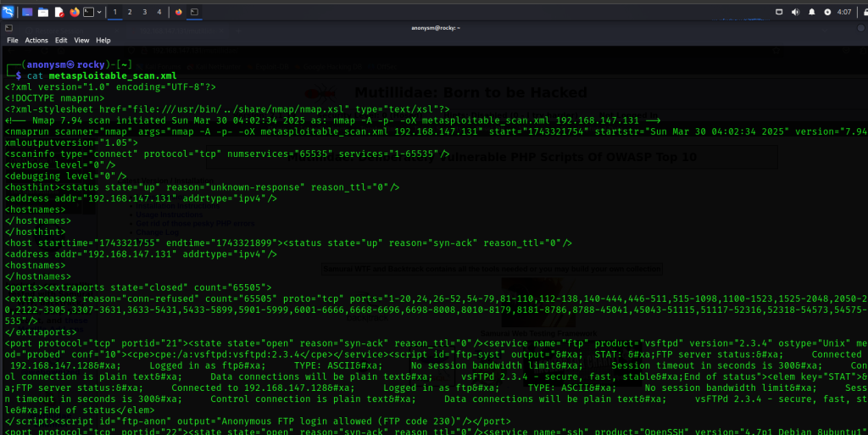
Task: Open the text editor launcher
Action: click(x=58, y=12)
